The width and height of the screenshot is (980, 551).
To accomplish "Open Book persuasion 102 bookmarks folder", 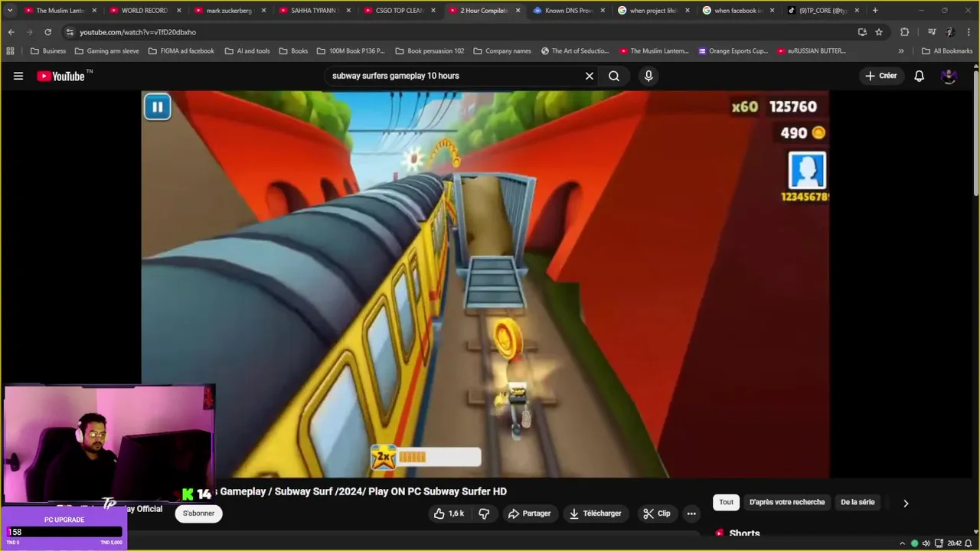I will coord(430,51).
